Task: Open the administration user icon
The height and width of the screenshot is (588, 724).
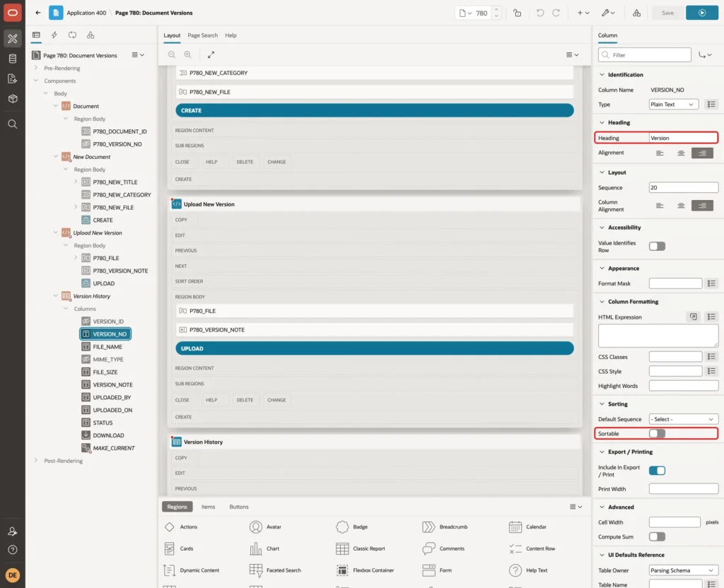Action: pos(13,531)
